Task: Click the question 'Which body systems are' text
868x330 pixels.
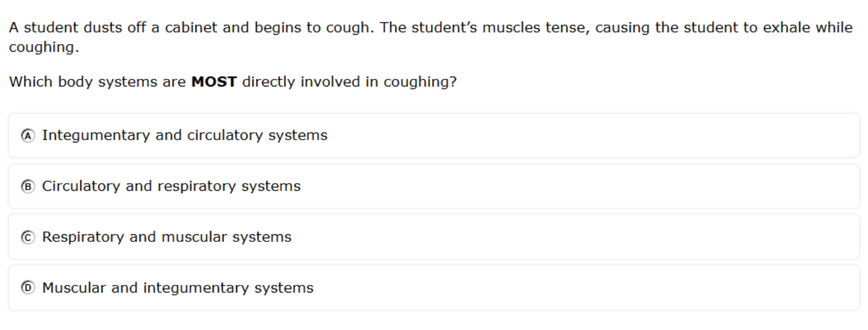Action: click(97, 82)
